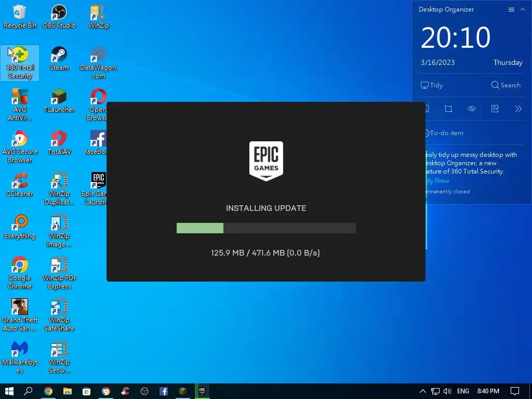Click the Permanently closed link

[447, 192]
